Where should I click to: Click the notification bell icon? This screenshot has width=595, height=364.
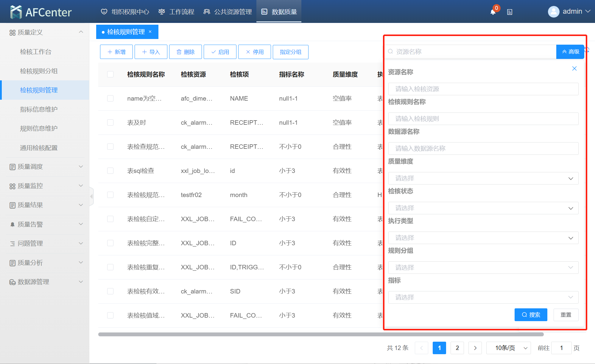[493, 12]
